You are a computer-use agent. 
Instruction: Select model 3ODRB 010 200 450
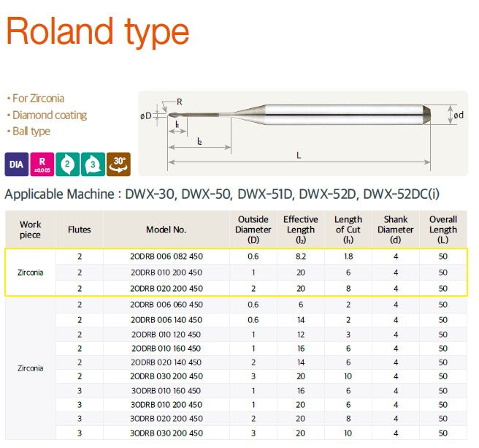166,405
